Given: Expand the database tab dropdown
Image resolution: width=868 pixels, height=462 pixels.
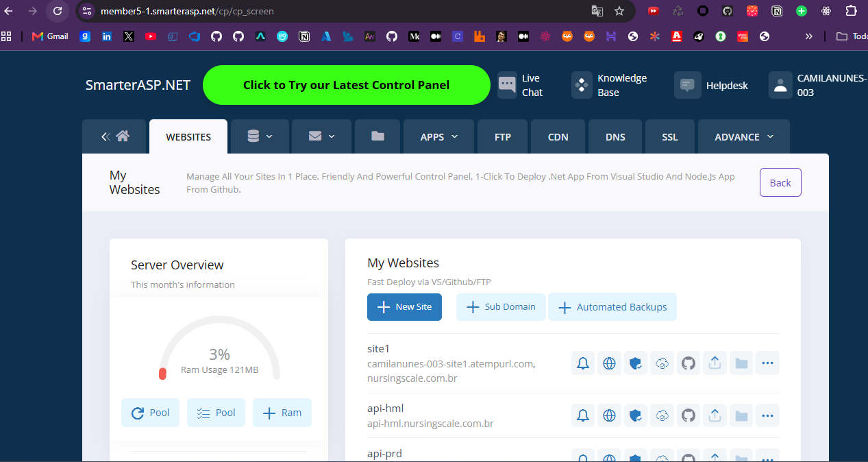Looking at the screenshot, I should tap(260, 136).
